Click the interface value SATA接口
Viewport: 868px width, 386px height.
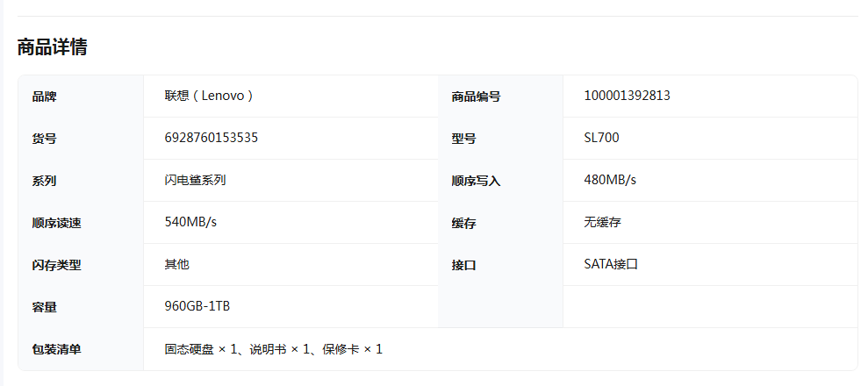[610, 264]
